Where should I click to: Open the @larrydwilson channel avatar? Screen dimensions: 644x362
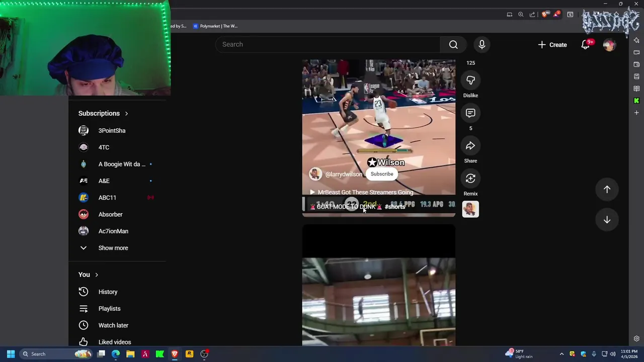(315, 174)
